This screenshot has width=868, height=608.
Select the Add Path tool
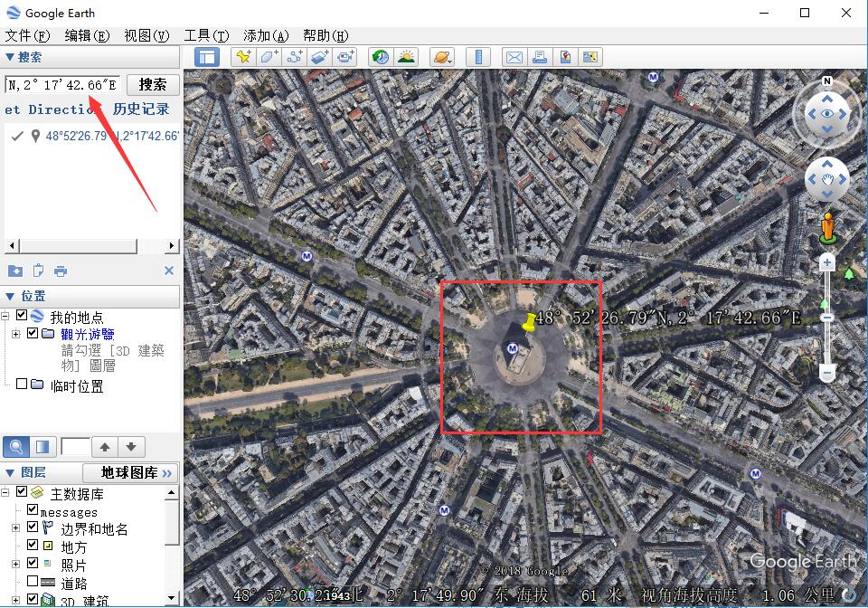pyautogui.click(x=297, y=57)
